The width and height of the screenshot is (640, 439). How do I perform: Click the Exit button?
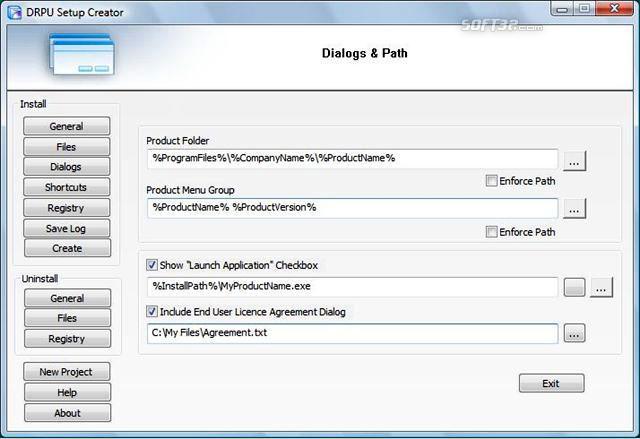click(551, 383)
